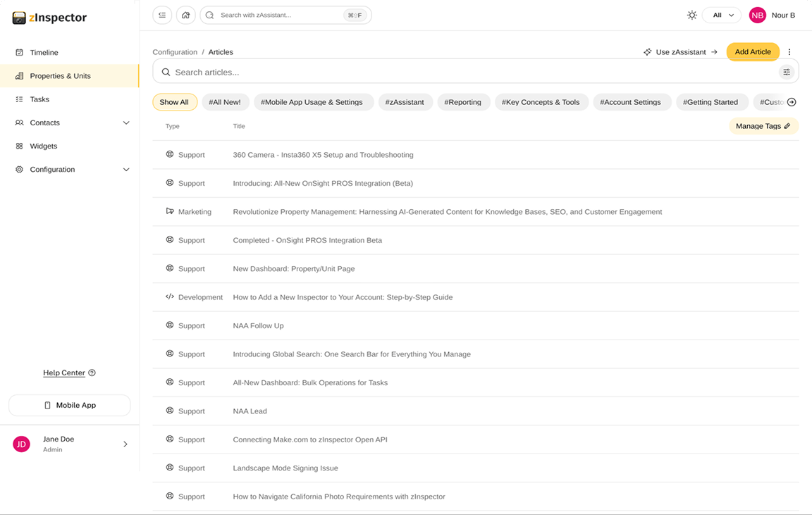
Task: Click the Tasks checklist icon
Action: (19, 99)
